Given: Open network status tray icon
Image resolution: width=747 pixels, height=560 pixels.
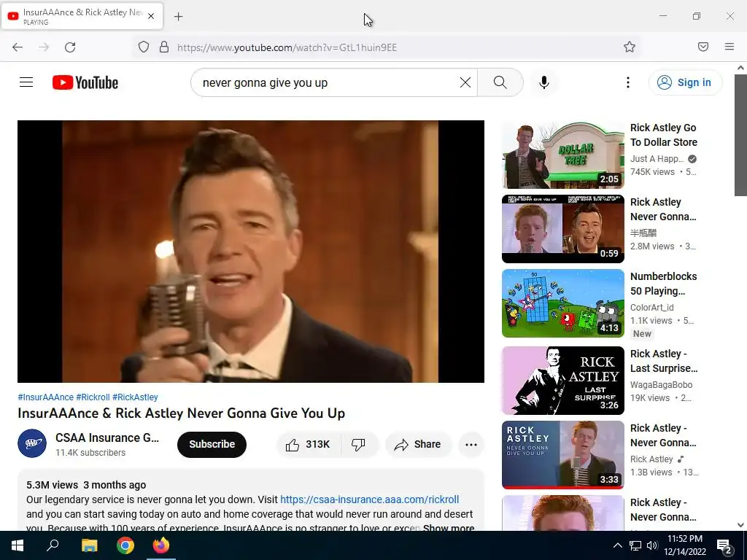Looking at the screenshot, I should [635, 545].
